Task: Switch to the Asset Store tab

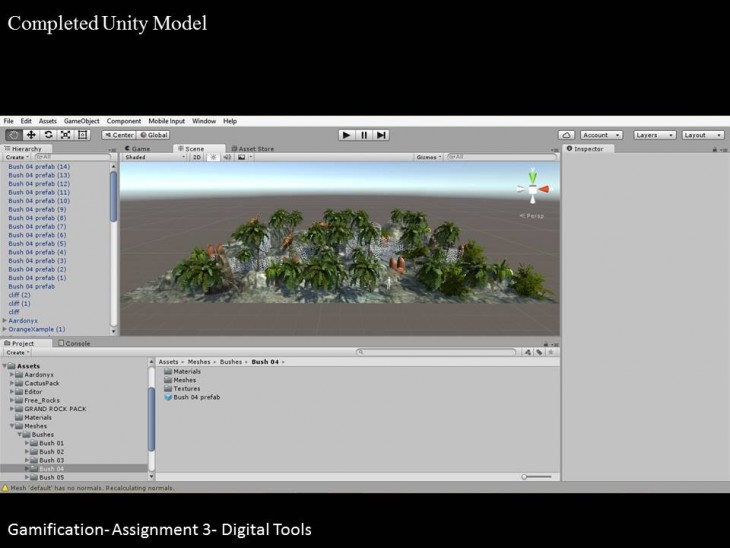Action: (x=253, y=148)
